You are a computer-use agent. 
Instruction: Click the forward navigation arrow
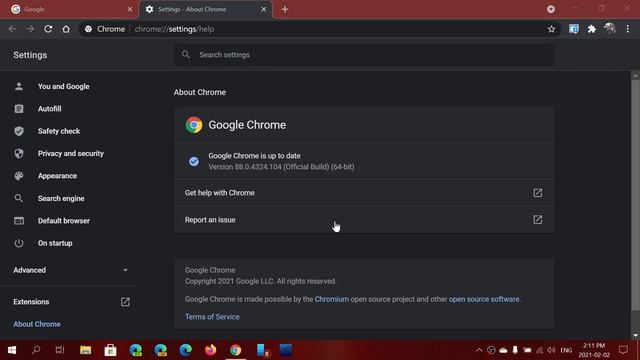click(x=30, y=29)
